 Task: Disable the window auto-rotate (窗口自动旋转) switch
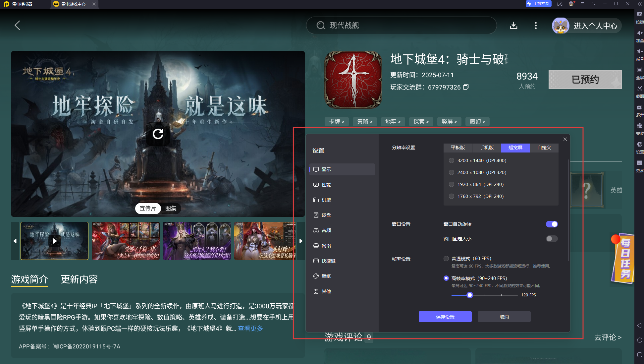coord(552,224)
